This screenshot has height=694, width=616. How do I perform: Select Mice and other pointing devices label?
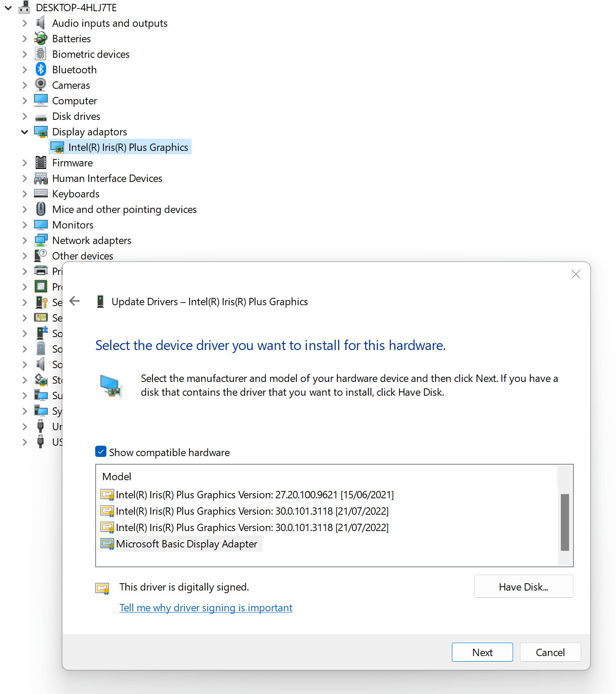click(x=124, y=209)
